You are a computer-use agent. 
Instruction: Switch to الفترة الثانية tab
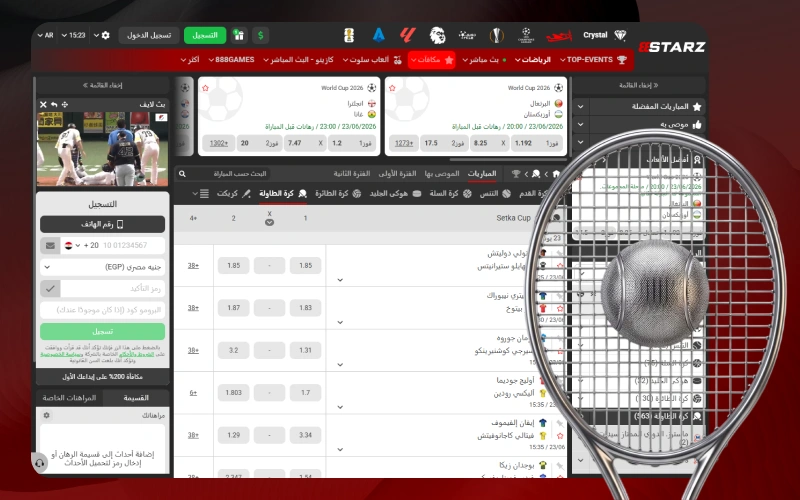coord(352,174)
